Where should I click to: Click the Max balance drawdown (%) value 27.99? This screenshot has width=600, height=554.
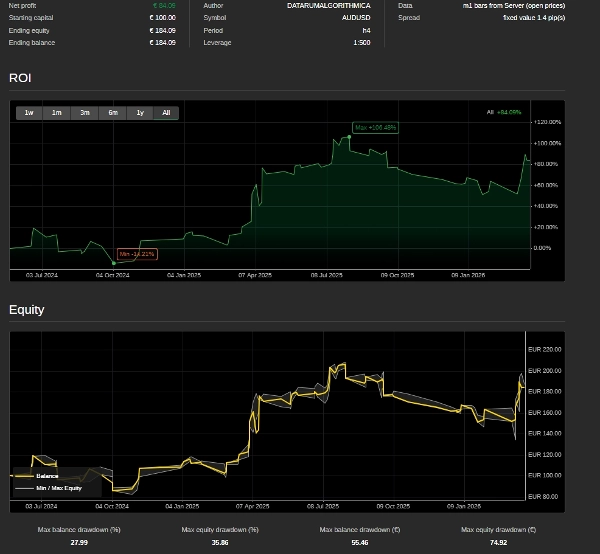pyautogui.click(x=79, y=542)
